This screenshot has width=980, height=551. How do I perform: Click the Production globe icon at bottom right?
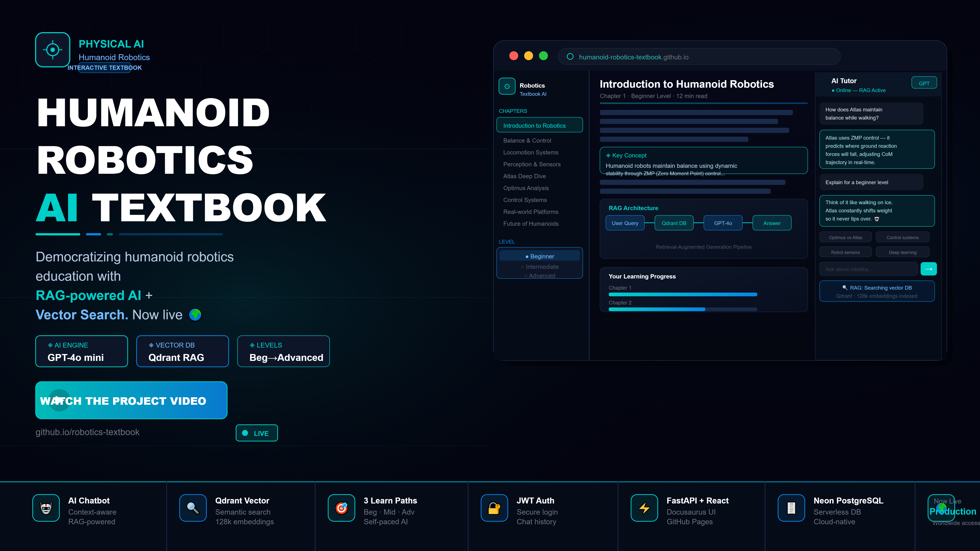point(942,508)
